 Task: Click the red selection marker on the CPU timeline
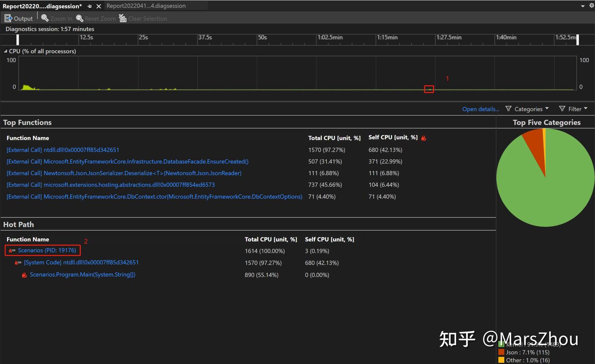[429, 89]
